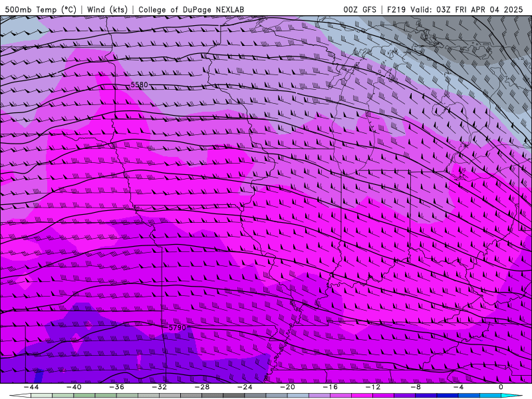Click the 5580 height contour label

140,85
